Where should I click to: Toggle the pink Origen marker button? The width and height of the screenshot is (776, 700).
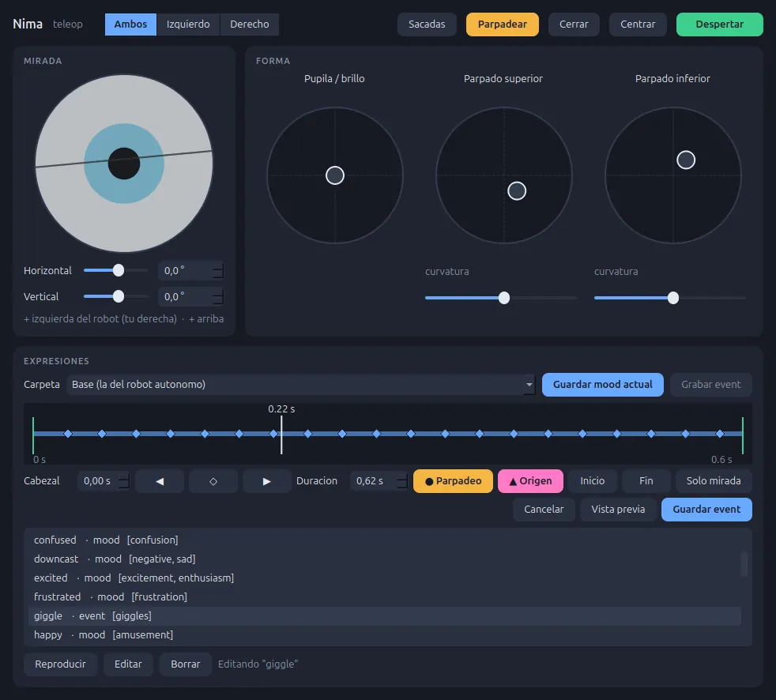pos(530,481)
